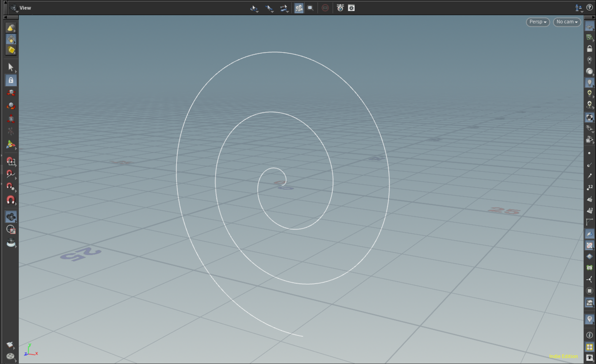Viewport: 596px width, 364px height.
Task: Choose the arrow Select tool
Action: (11, 67)
